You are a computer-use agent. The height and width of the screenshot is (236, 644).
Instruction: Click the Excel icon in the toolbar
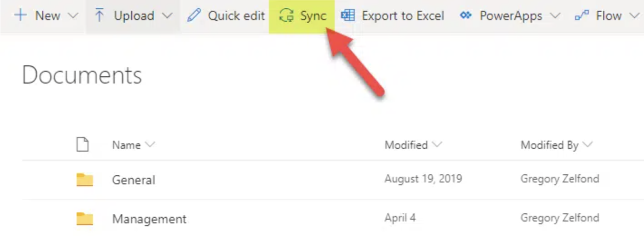click(348, 15)
